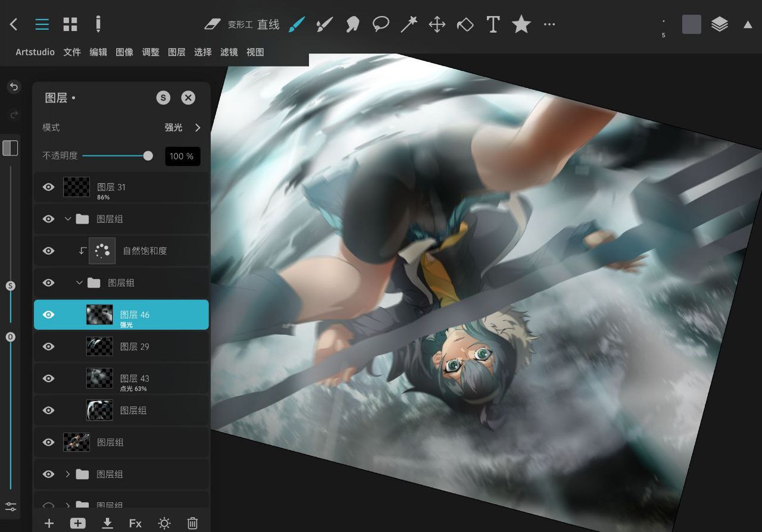This screenshot has width=762, height=532.
Task: Open layer effects with Fx button
Action: [x=136, y=523]
